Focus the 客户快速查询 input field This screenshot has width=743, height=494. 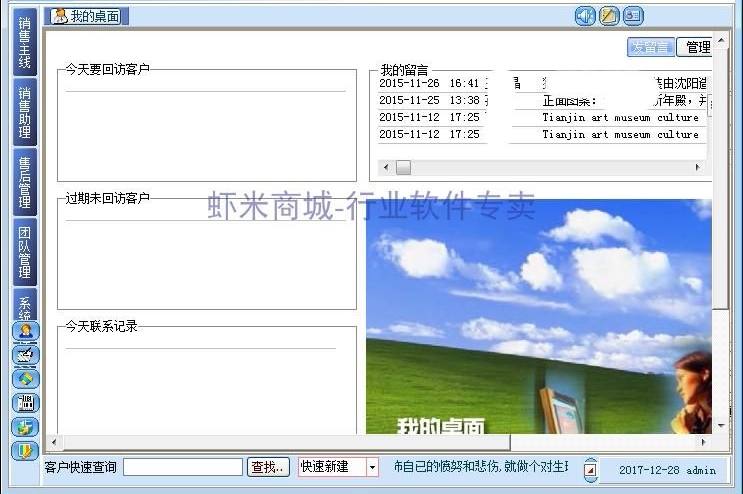183,467
